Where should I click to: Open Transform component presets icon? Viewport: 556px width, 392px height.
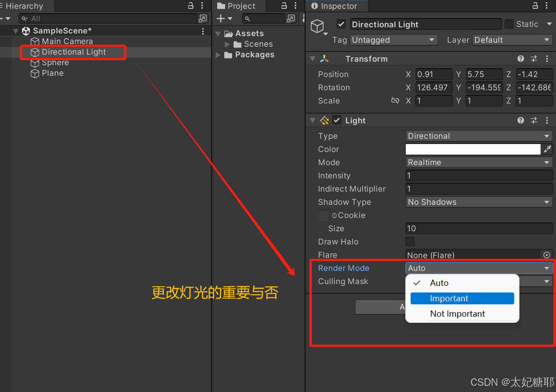(534, 59)
